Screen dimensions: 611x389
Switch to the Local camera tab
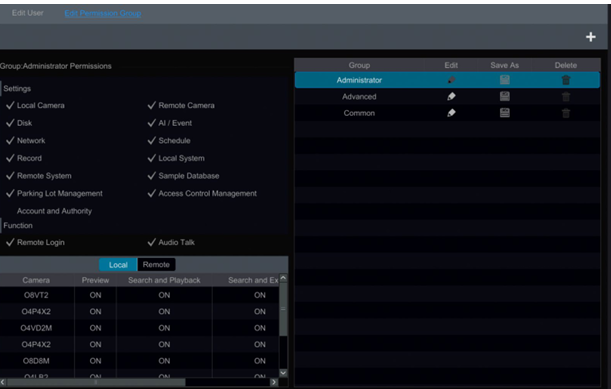click(x=118, y=265)
